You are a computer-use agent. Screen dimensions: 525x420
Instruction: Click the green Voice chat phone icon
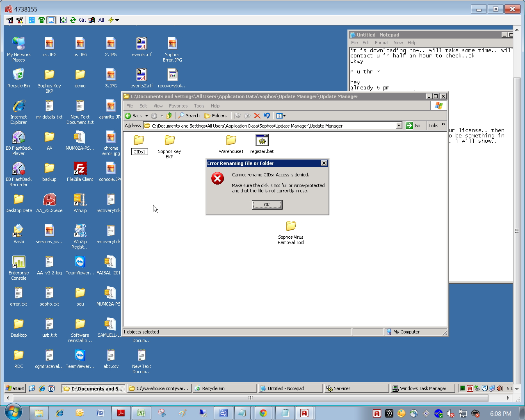(x=41, y=20)
